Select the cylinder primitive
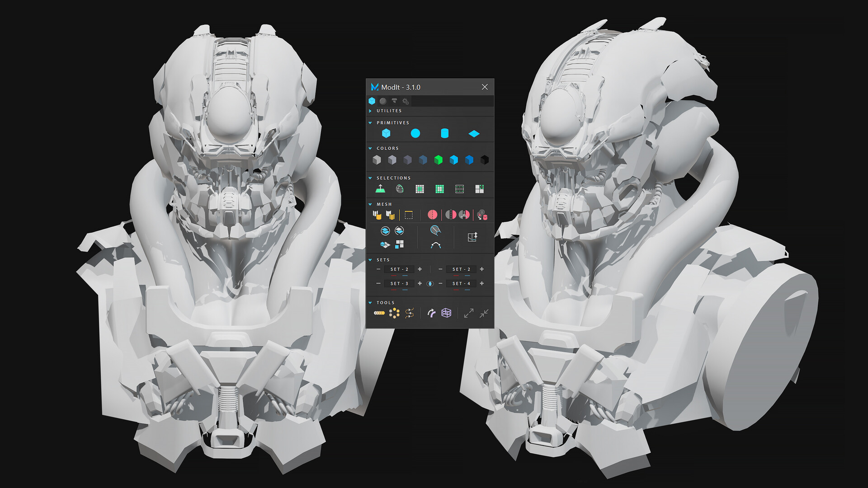Viewport: 868px width, 488px height. [444, 133]
